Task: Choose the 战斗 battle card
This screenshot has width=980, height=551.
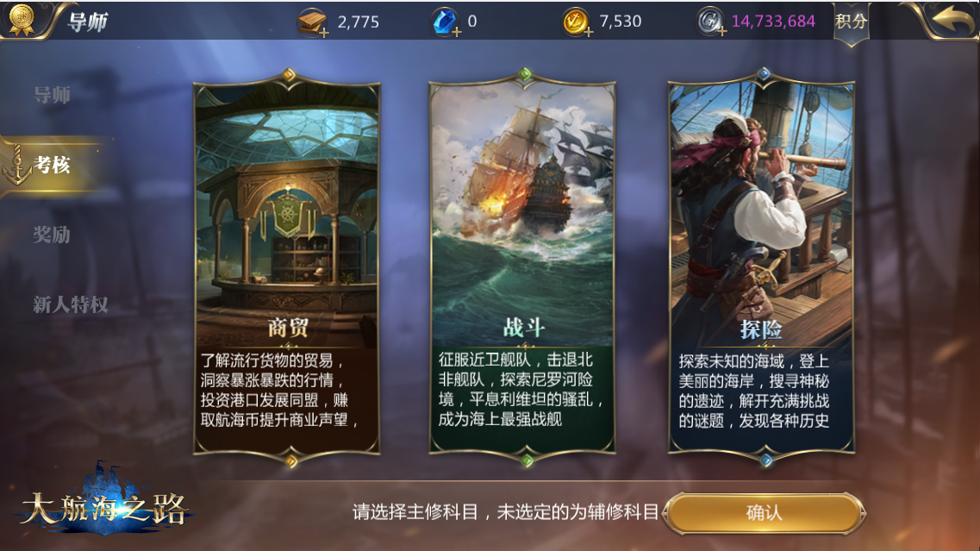Action: coord(522,267)
